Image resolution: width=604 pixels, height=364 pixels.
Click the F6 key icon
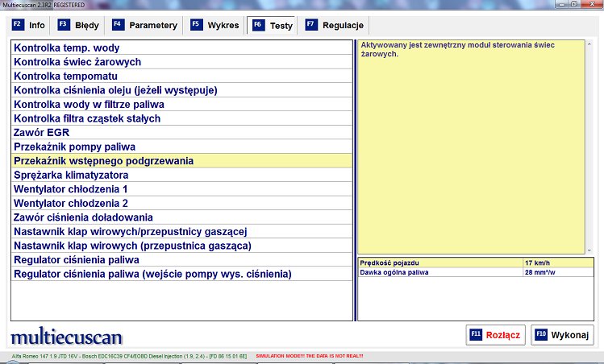coord(258,26)
